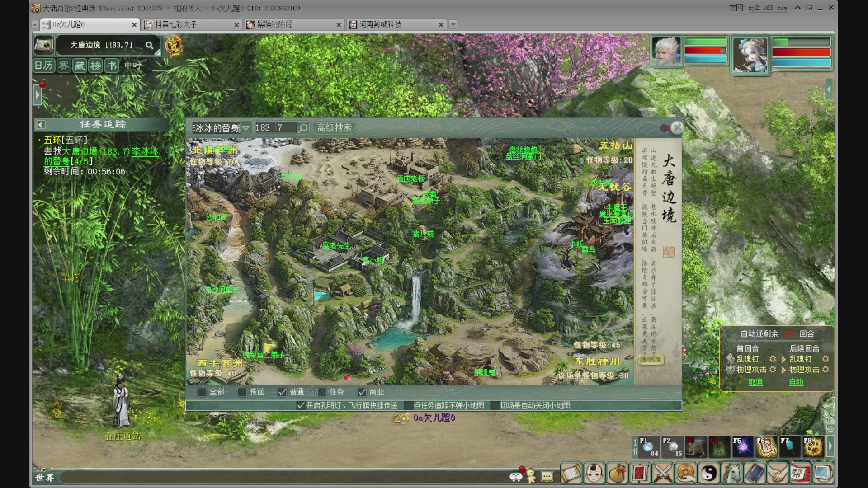Click the chat bubble icon beside chat bar
The height and width of the screenshot is (488, 868).
pos(547,476)
